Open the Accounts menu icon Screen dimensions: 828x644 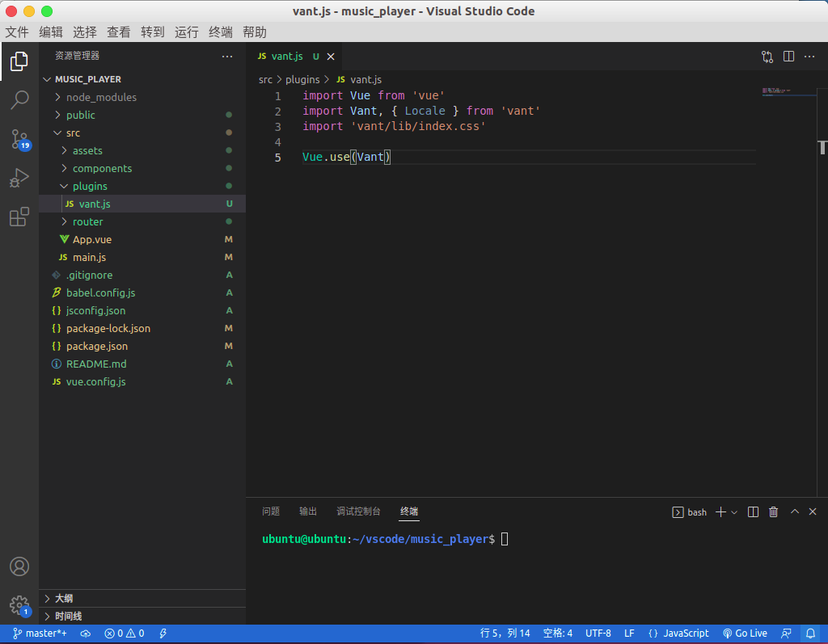(x=19, y=566)
